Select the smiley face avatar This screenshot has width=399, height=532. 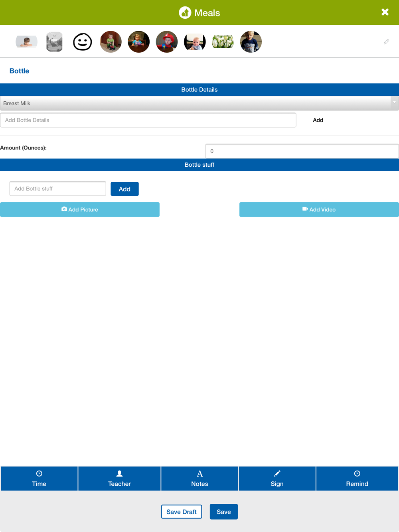(83, 42)
